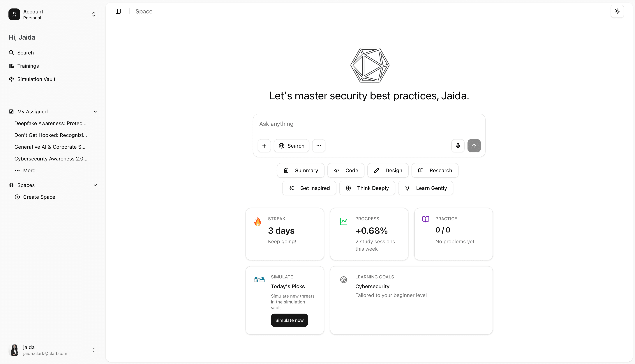
Task: Click the Simulate now button
Action: click(x=289, y=320)
